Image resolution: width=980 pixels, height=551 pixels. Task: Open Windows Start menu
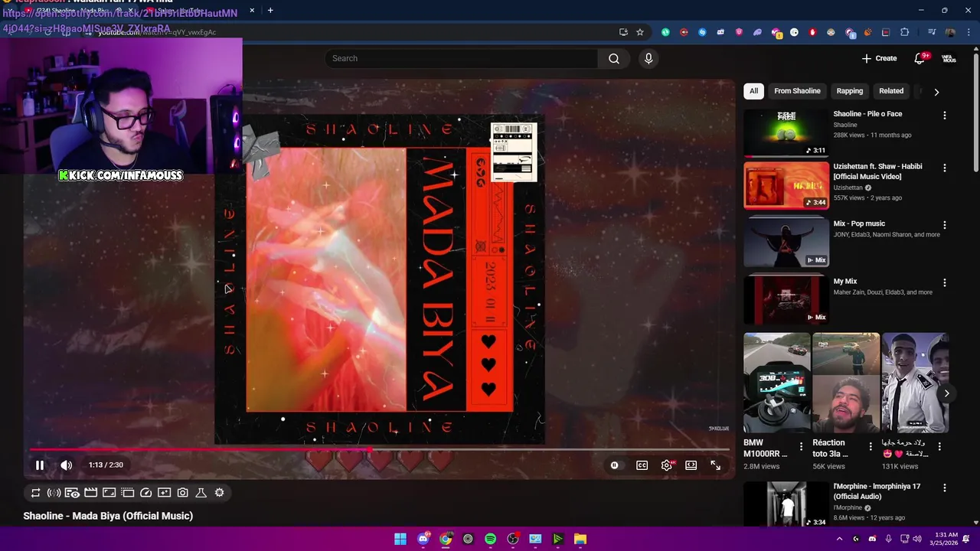click(400, 539)
